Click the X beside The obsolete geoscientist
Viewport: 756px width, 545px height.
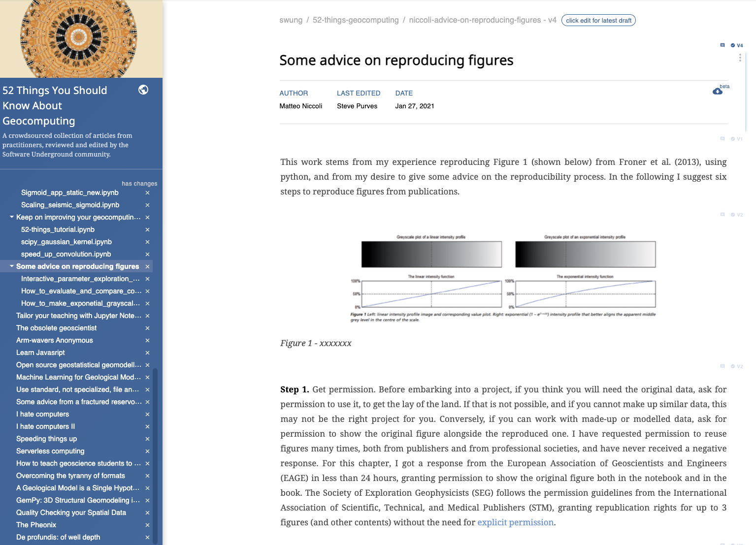pyautogui.click(x=147, y=328)
